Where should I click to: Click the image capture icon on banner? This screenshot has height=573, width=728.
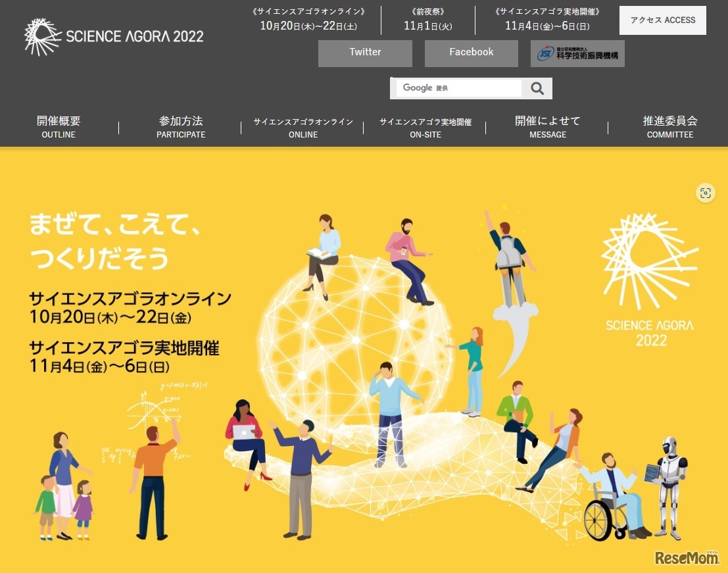point(706,193)
